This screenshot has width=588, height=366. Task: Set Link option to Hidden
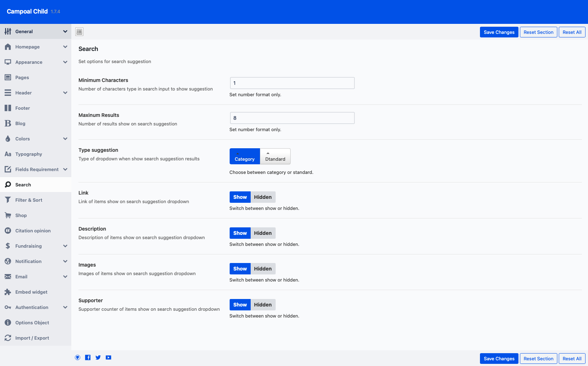(263, 197)
